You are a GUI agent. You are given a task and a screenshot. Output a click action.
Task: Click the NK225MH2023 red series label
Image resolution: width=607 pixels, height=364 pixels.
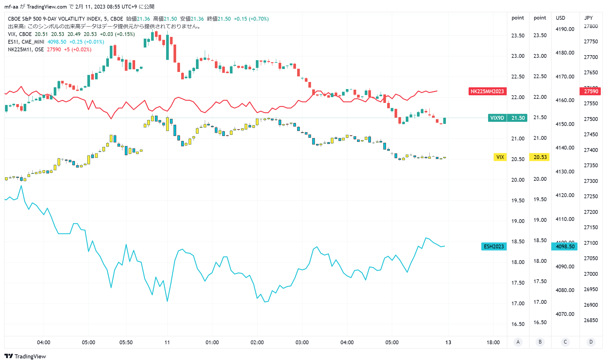(487, 91)
